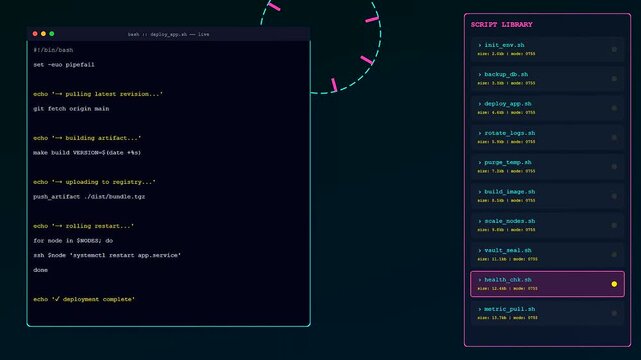
Task: Toggle the status dot on backup_db.sh row
Action: 614,78
